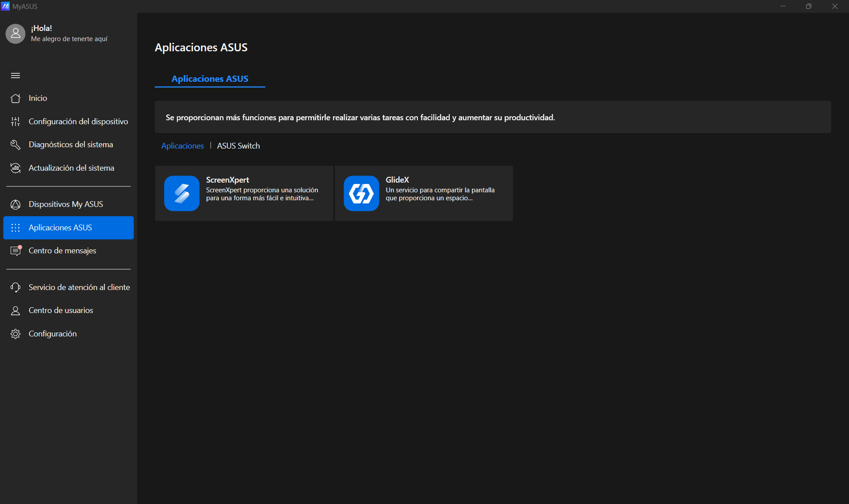Click the Actualización del sistema icon

(15, 168)
